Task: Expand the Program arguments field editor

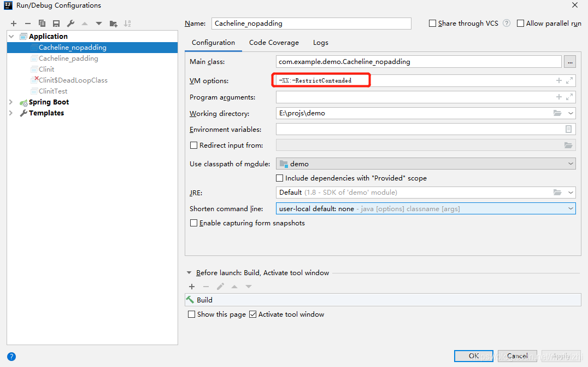Action: pos(569,97)
